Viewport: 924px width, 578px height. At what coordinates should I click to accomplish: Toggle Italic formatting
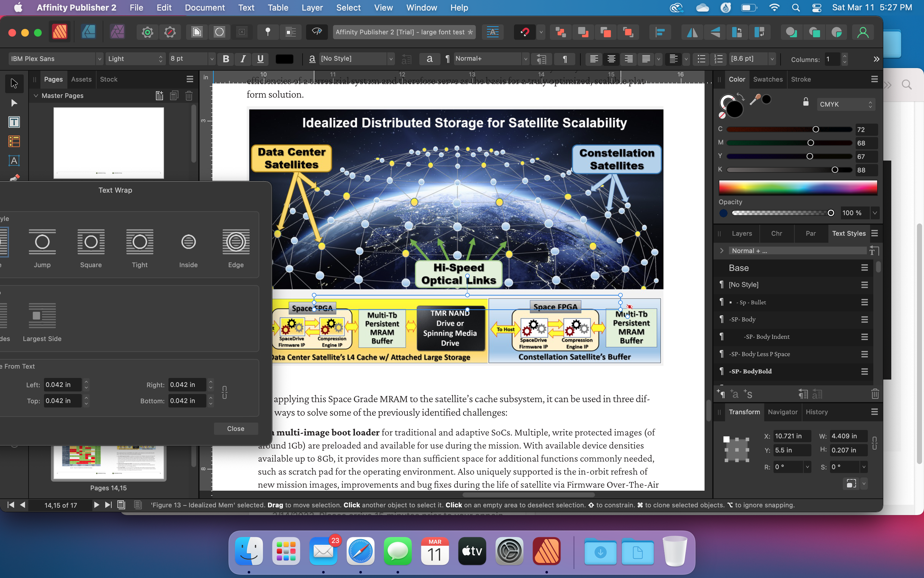[x=243, y=59]
